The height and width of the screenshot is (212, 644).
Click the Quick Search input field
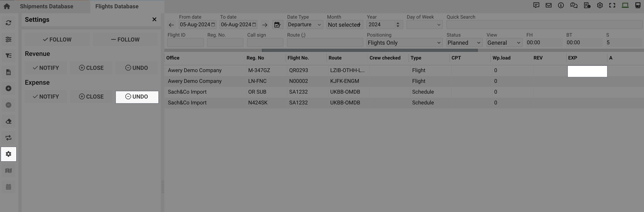pyautogui.click(x=544, y=25)
